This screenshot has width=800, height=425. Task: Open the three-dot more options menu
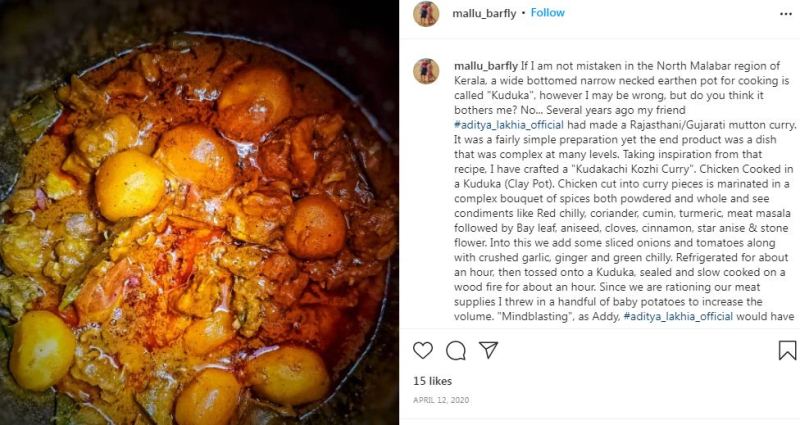786,14
